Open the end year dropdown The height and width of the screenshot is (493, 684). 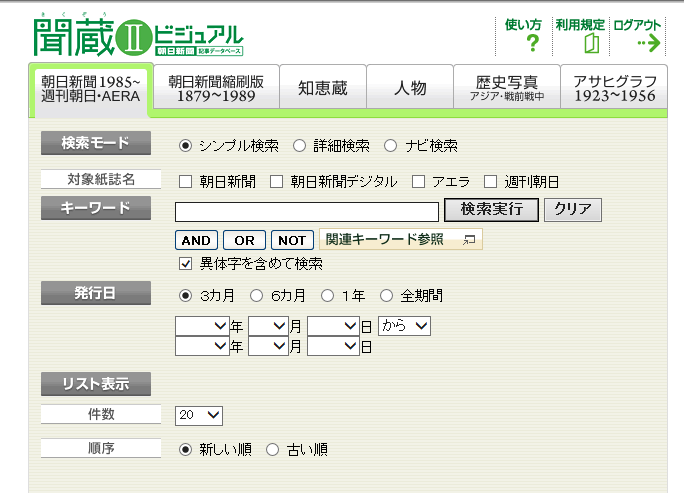202,346
